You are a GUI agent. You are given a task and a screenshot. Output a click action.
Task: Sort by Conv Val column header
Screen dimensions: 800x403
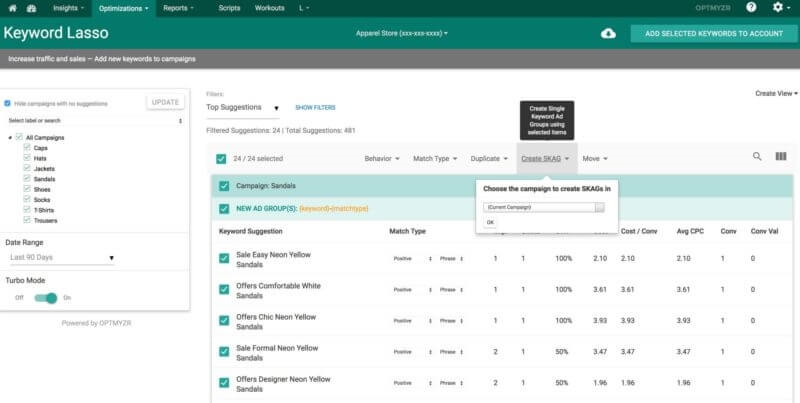click(x=764, y=231)
